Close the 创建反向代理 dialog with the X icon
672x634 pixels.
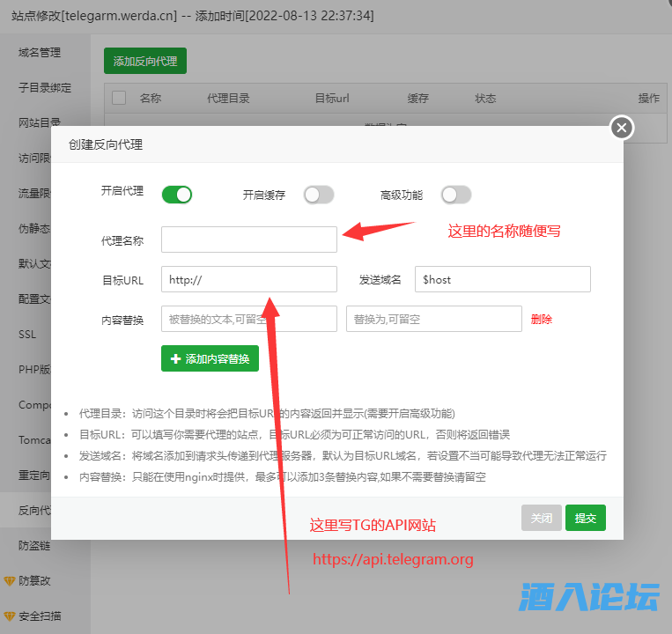click(622, 127)
